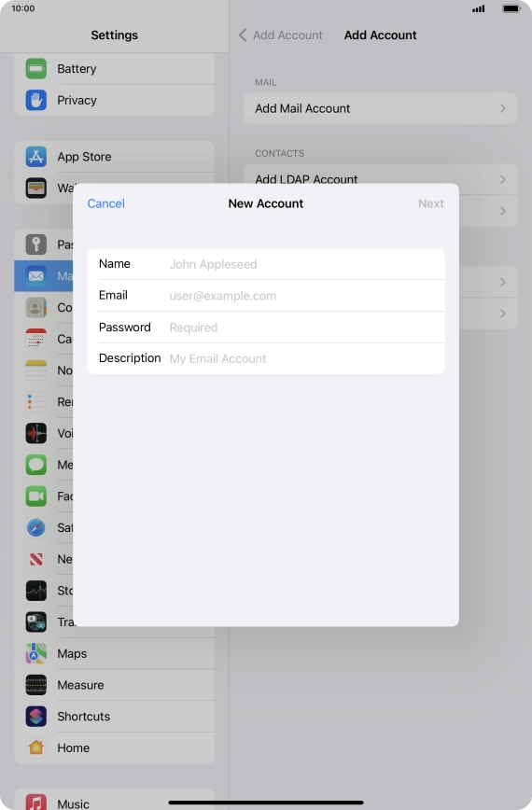Select the Home house icon
Viewport: 532px width, 810px height.
point(36,747)
